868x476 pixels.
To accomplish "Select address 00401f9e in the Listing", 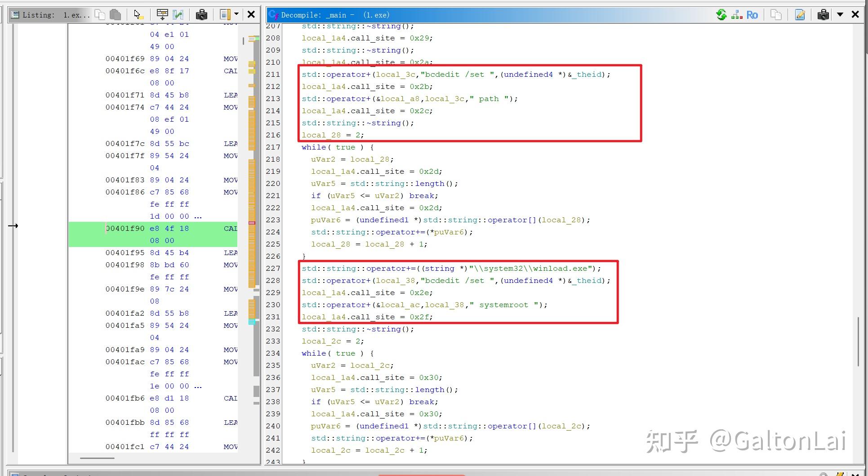I will (x=125, y=289).
